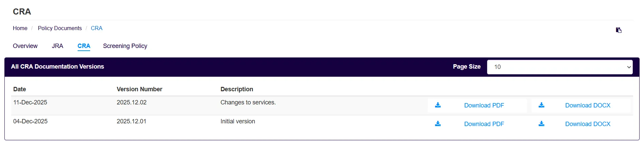The image size is (644, 146).
Task: Click the Description column header
Action: (x=237, y=89)
